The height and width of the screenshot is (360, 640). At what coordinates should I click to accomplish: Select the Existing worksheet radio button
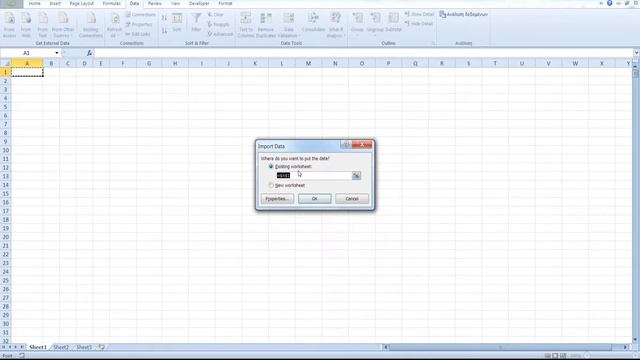(271, 167)
